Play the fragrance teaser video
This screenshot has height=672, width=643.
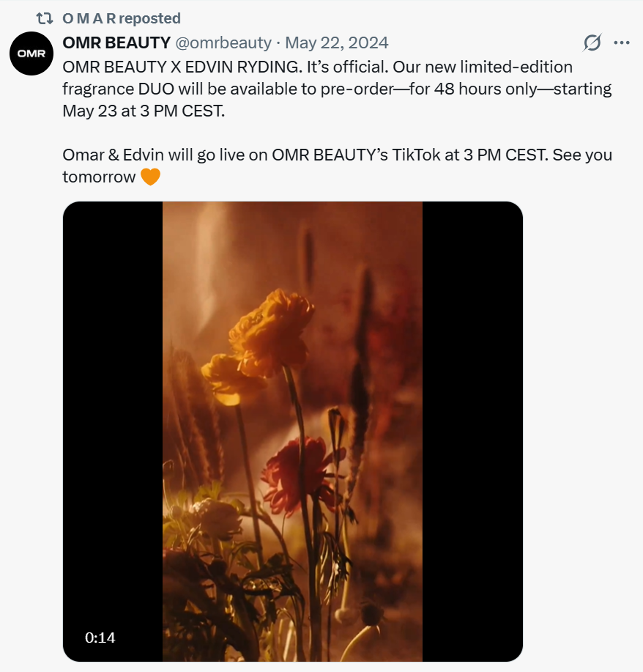(292, 432)
